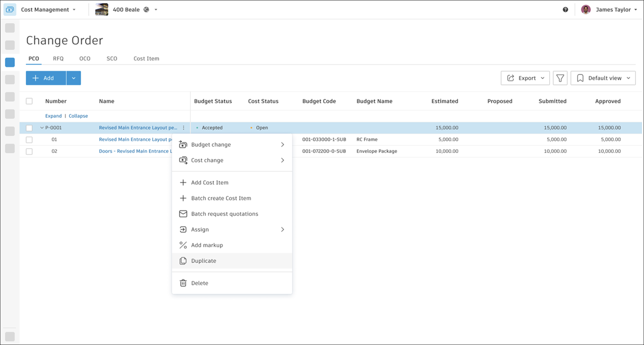Image resolution: width=644 pixels, height=345 pixels.
Task: Click the globe icon beside 400 Beale
Action: [x=146, y=9]
